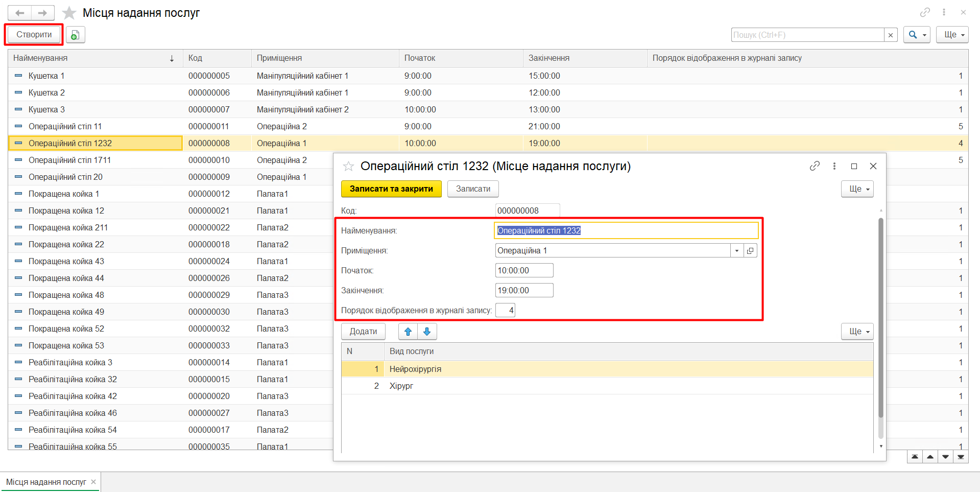This screenshot has height=492, width=980.
Task: Open search options dropdown with magnifier
Action: coord(916,35)
